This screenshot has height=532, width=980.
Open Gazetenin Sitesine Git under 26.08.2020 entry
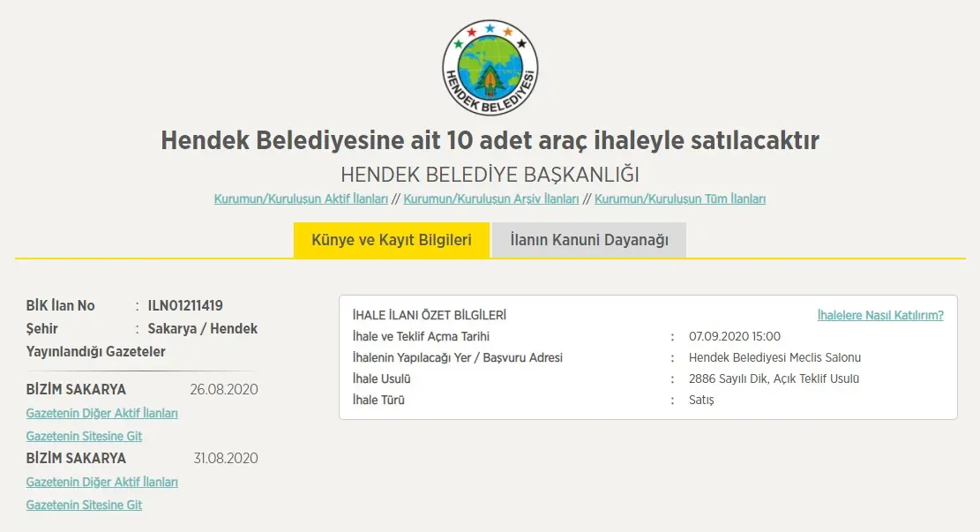click(84, 436)
